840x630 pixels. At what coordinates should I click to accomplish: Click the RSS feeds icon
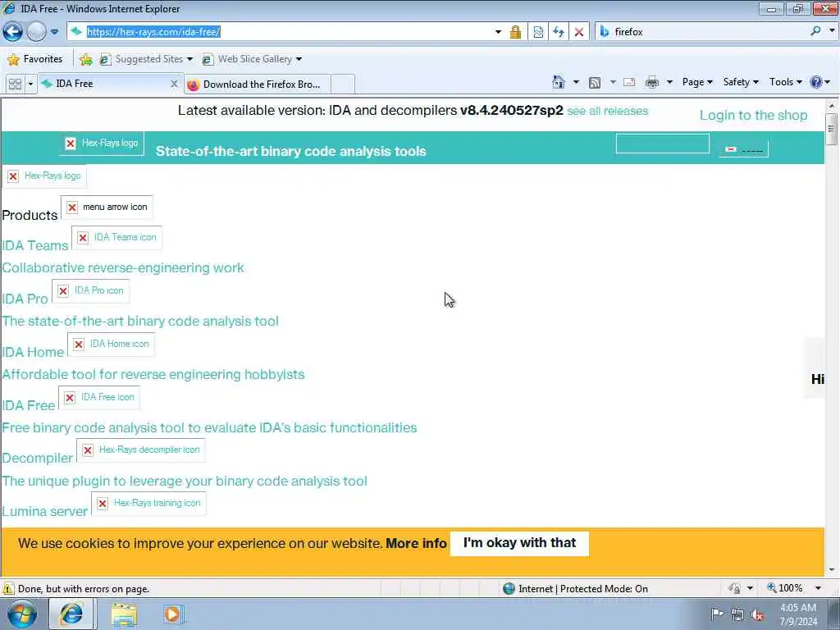(595, 82)
